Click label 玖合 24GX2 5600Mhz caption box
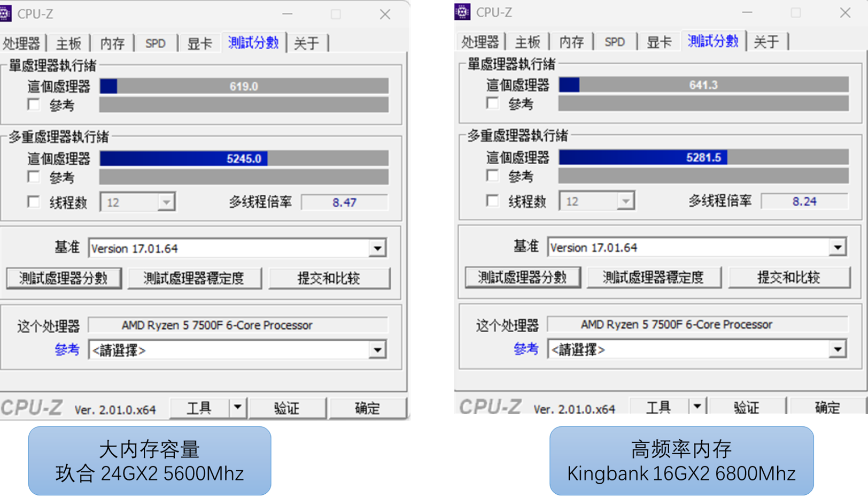Viewport: 868px width, 497px height. pos(150,461)
